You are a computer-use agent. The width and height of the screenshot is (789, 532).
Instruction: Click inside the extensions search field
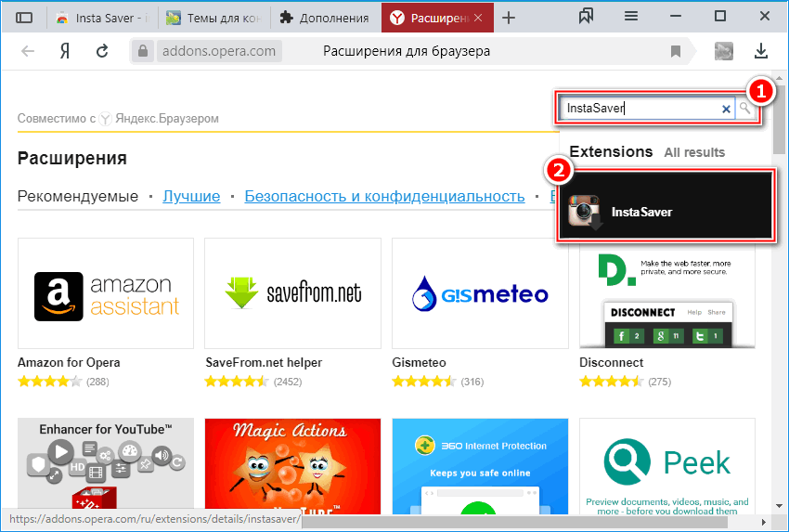pos(639,109)
